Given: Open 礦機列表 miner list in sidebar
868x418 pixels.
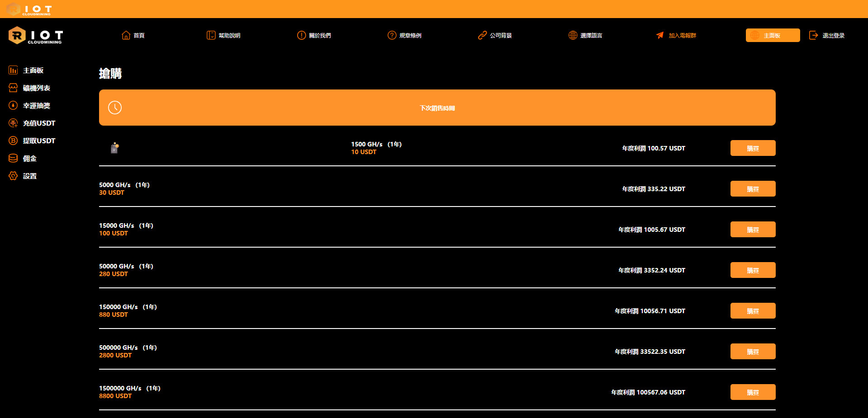Looking at the screenshot, I should pos(36,88).
